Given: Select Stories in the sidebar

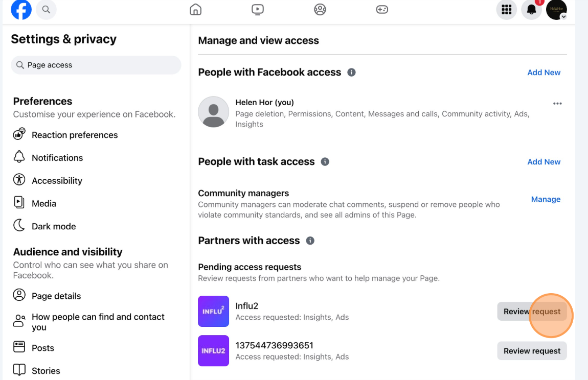Looking at the screenshot, I should click(x=46, y=370).
